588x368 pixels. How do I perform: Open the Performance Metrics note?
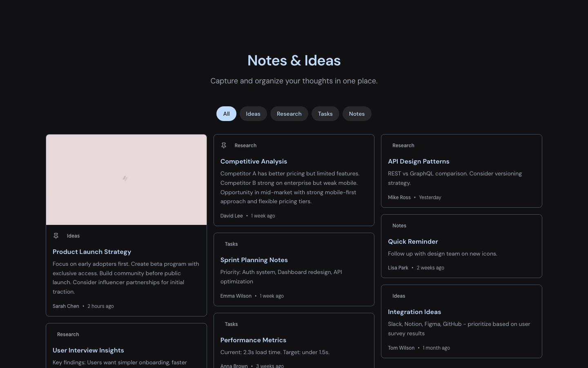click(x=253, y=340)
